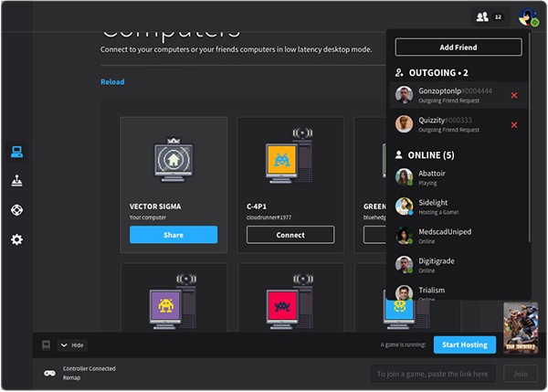Click the Remap controller link
Viewport: 548px width, 392px height.
tap(73, 377)
